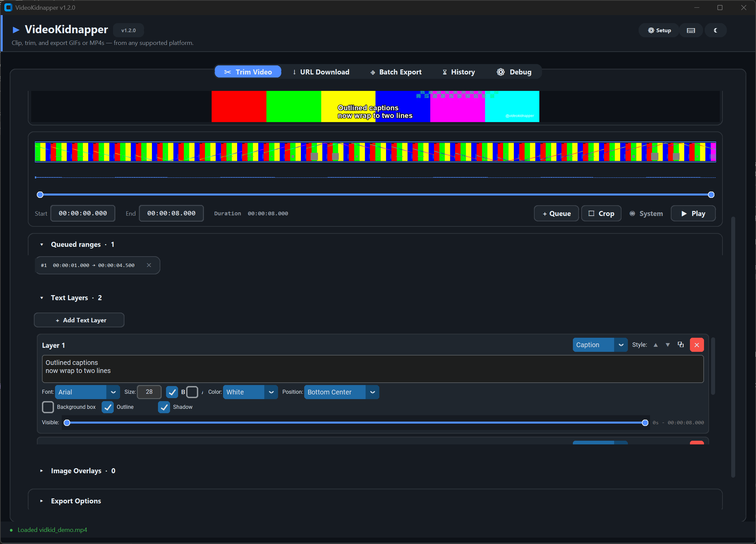The height and width of the screenshot is (544, 756).
Task: Delete Layer 1 with the red X
Action: coord(697,345)
